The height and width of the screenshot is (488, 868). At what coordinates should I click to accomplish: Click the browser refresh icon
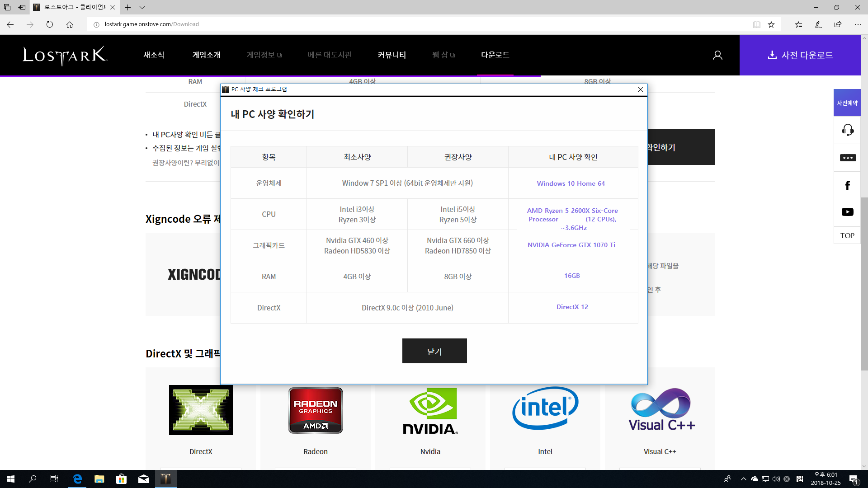[50, 24]
